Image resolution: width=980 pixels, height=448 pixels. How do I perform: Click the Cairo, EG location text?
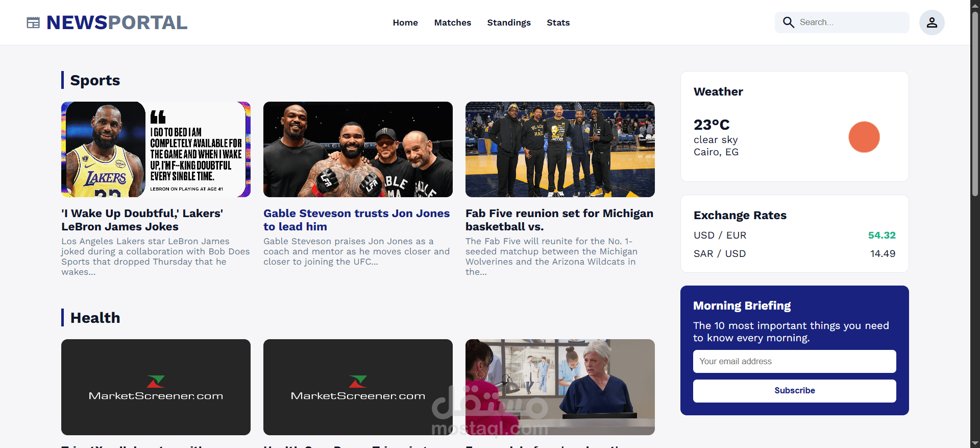point(716,152)
